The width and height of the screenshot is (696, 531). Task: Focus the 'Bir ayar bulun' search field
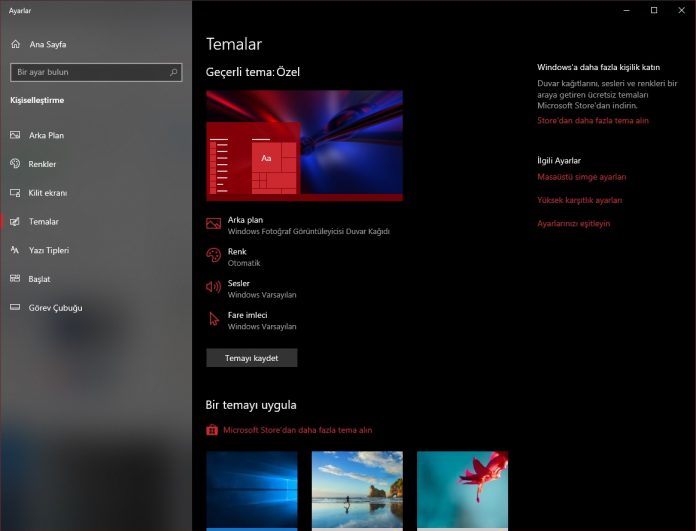(x=96, y=72)
